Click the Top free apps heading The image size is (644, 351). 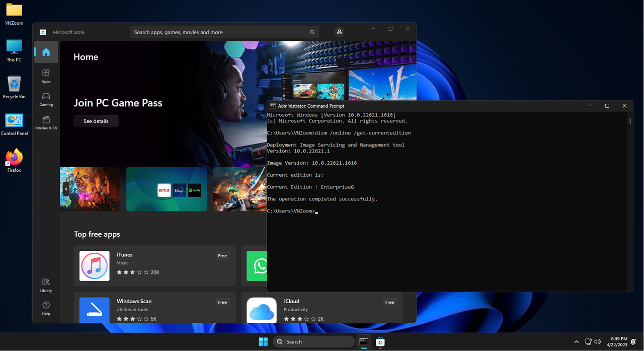click(x=97, y=234)
